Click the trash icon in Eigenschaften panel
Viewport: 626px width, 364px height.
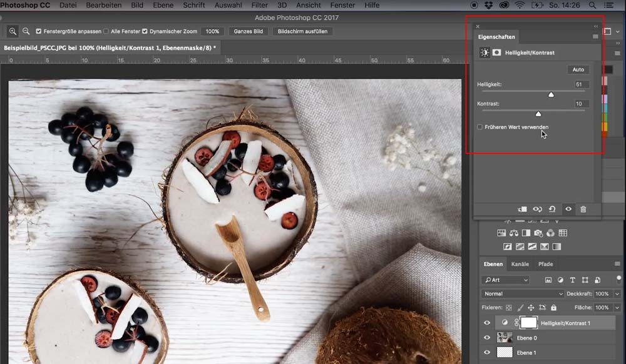[583, 210]
